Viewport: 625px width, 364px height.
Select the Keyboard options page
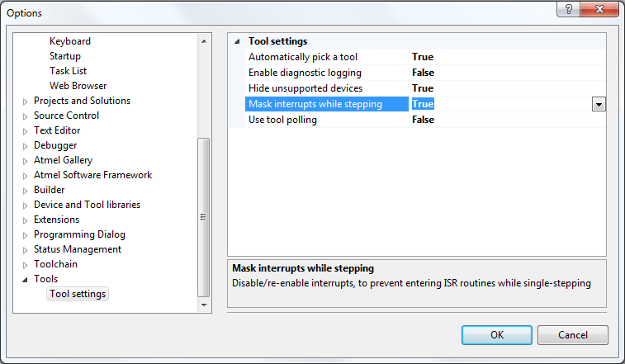click(x=69, y=41)
